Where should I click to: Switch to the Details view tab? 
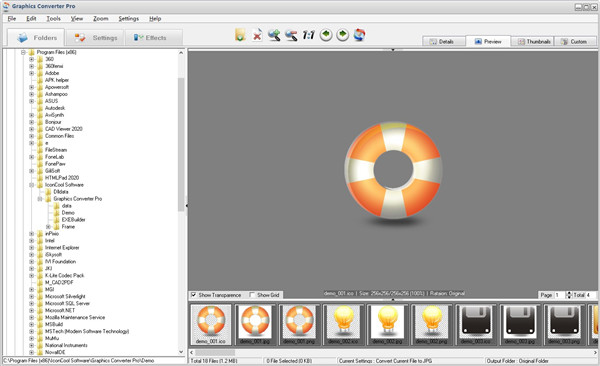pos(444,41)
